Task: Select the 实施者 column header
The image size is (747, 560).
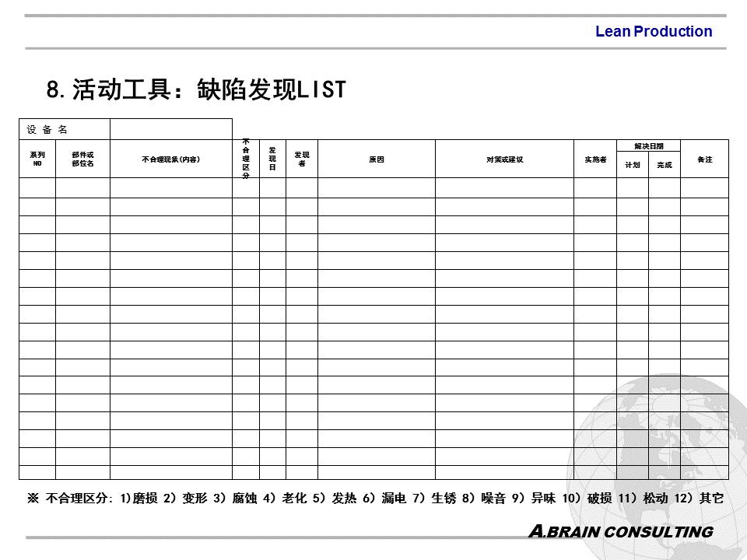Action: (595, 159)
